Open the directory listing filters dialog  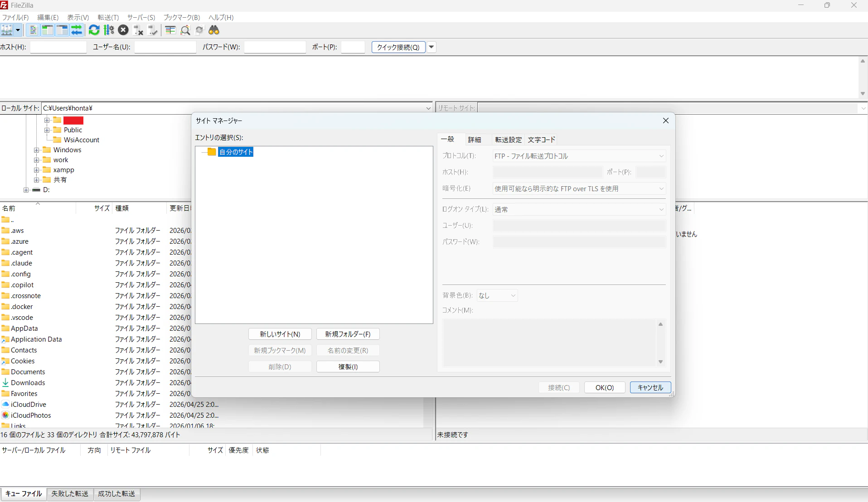pyautogui.click(x=170, y=30)
